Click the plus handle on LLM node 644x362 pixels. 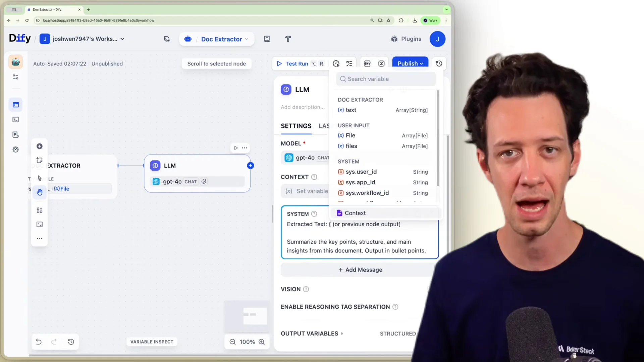(x=250, y=166)
